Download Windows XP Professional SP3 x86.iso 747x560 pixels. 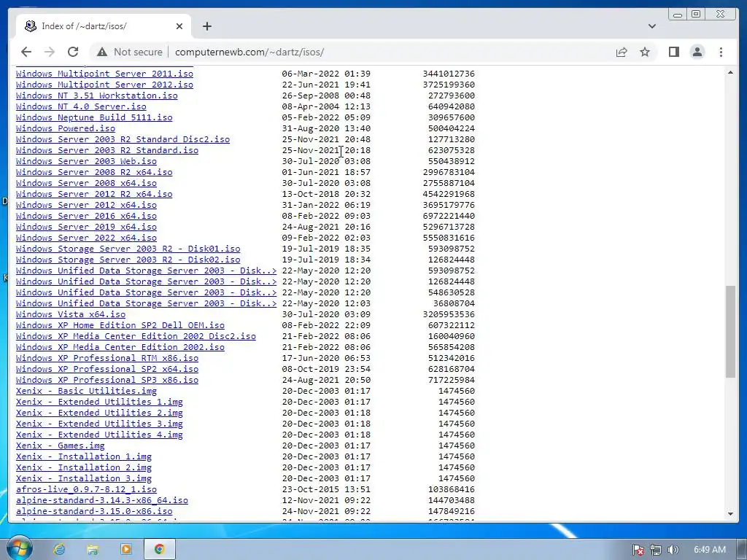click(107, 380)
